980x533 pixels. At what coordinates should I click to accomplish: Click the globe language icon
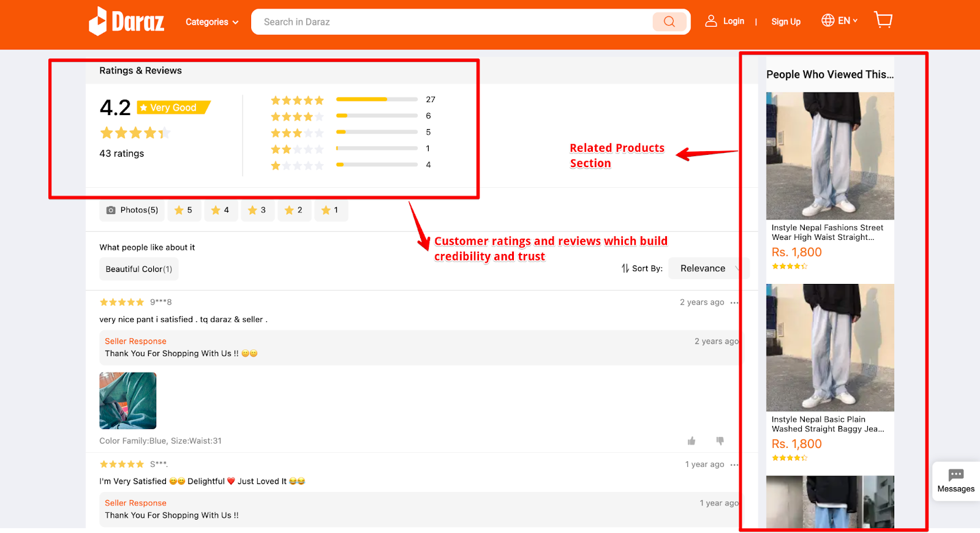[x=827, y=21]
